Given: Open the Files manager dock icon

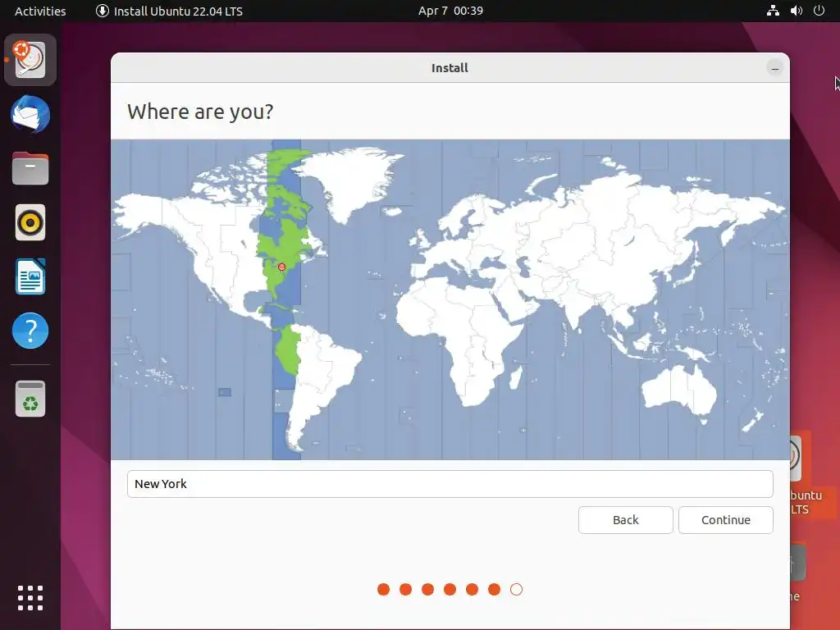Looking at the screenshot, I should tap(30, 168).
